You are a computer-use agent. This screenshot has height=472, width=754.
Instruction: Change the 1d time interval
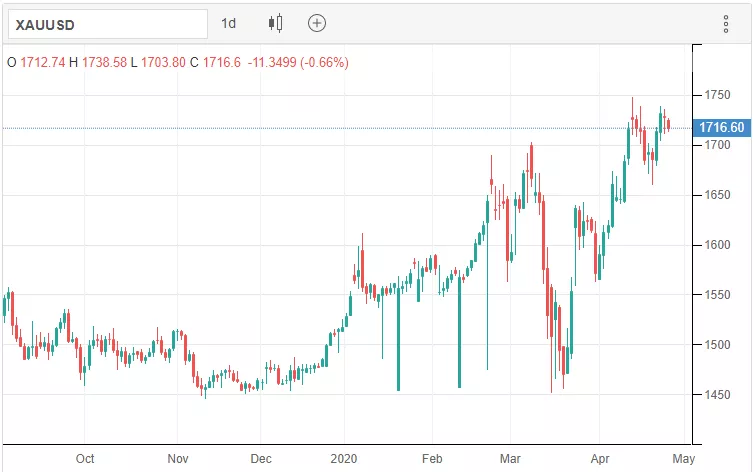pos(229,23)
